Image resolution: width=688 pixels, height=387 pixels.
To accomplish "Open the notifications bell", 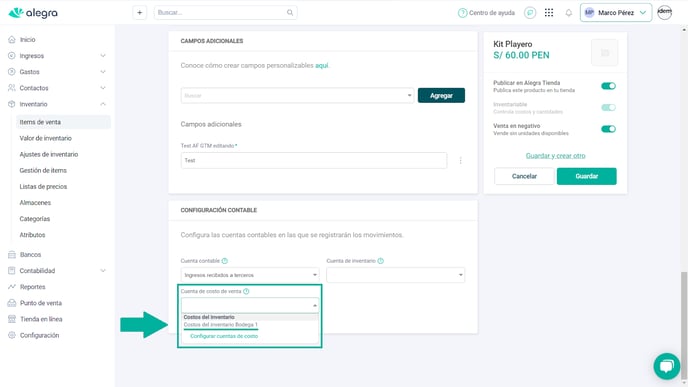I will pyautogui.click(x=569, y=13).
